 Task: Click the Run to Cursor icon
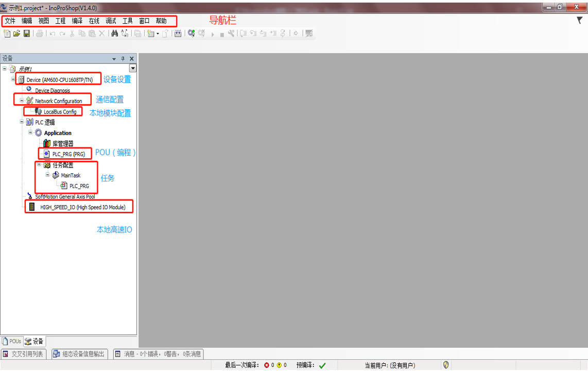tap(273, 33)
